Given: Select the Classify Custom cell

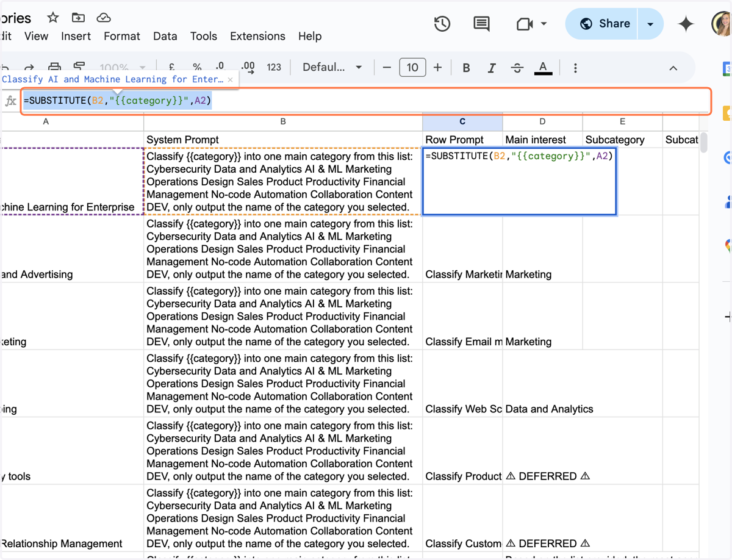Looking at the screenshot, I should (x=462, y=519).
